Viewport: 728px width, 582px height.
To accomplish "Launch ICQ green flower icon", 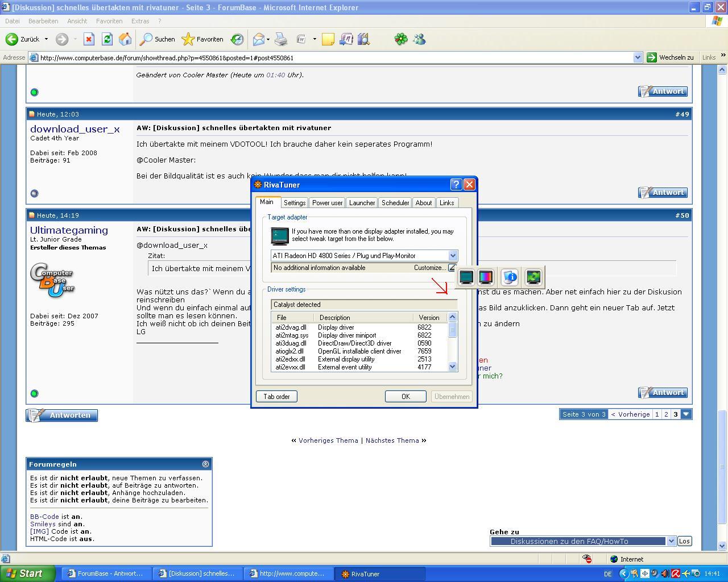I will click(x=401, y=39).
